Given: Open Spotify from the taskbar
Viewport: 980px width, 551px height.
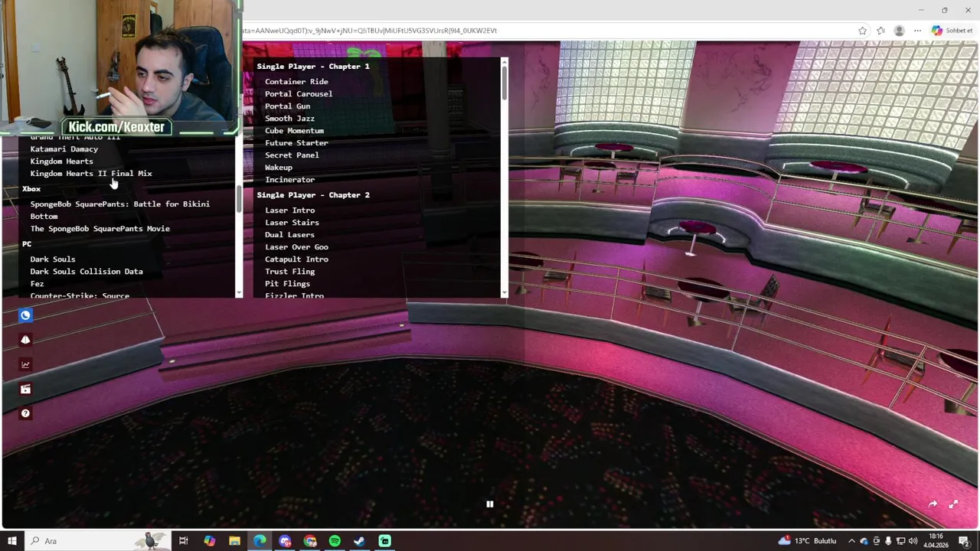Looking at the screenshot, I should [x=335, y=541].
